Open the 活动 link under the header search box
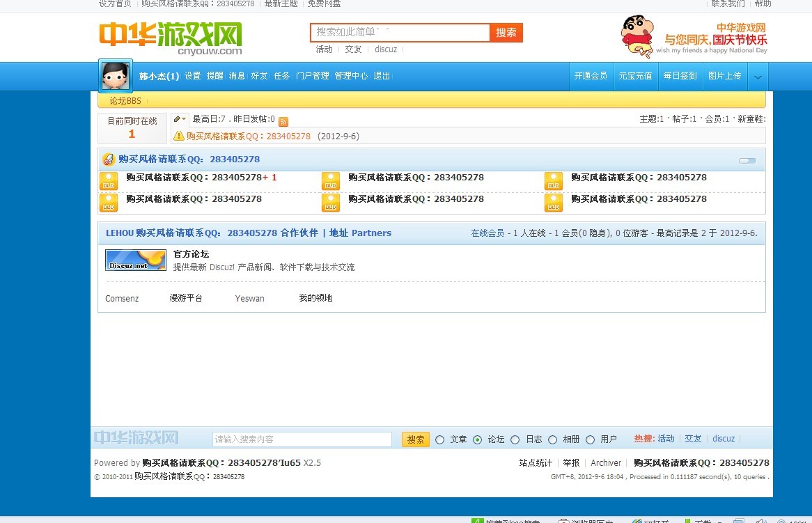Image resolution: width=812 pixels, height=523 pixels. pyautogui.click(x=325, y=49)
